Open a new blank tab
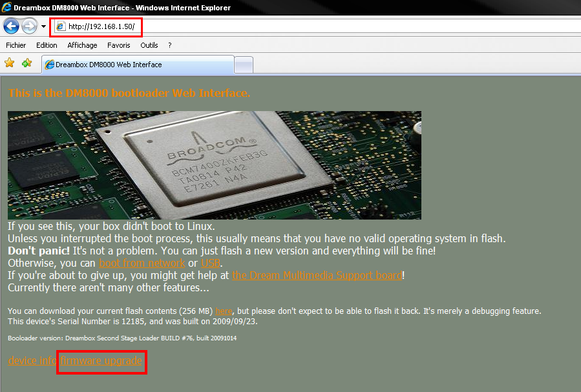581x392 pixels. point(244,65)
